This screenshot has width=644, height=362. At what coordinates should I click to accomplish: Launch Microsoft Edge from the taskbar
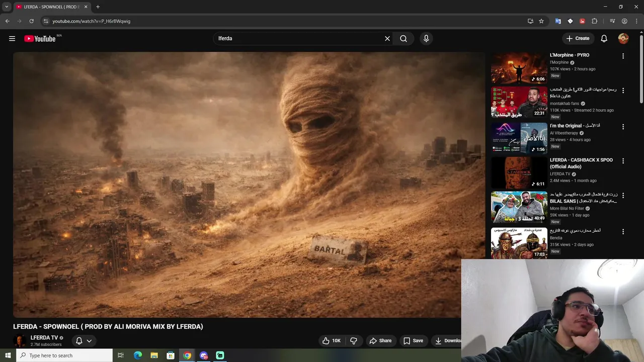tap(137, 355)
